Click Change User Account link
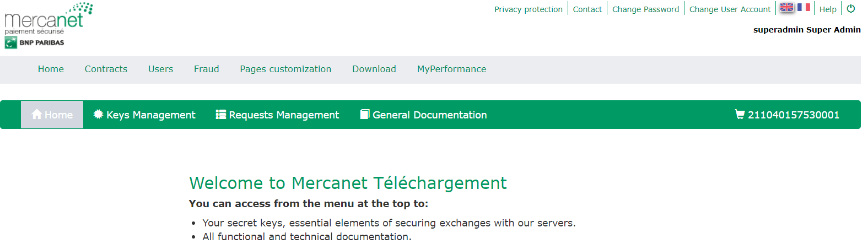The width and height of the screenshot is (868, 249). click(730, 9)
